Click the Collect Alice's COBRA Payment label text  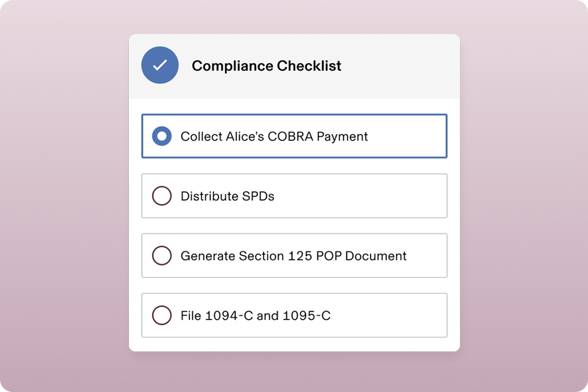[274, 136]
